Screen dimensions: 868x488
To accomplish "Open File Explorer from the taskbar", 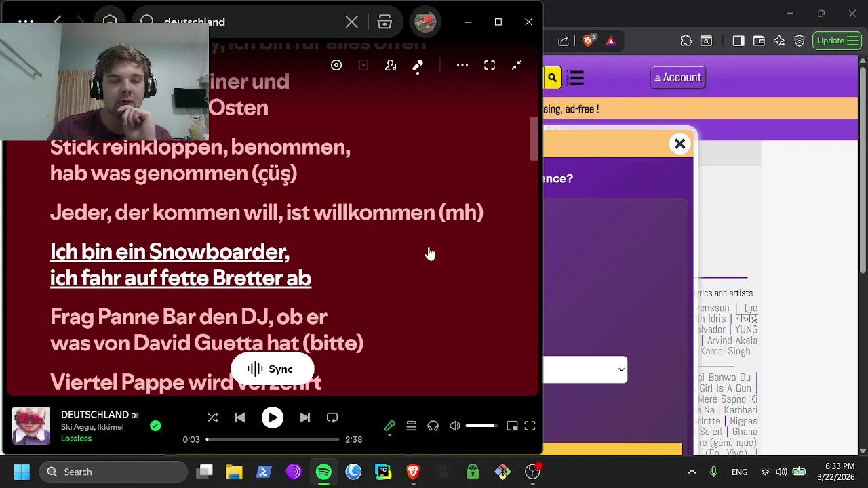I will click(234, 472).
